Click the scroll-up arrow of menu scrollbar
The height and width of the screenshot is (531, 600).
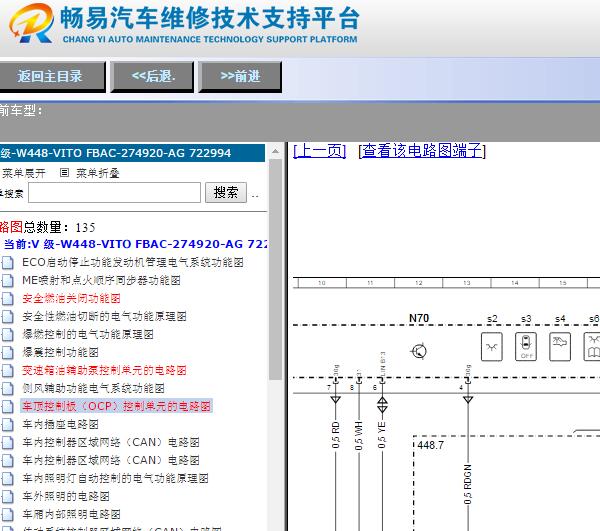[x=275, y=151]
